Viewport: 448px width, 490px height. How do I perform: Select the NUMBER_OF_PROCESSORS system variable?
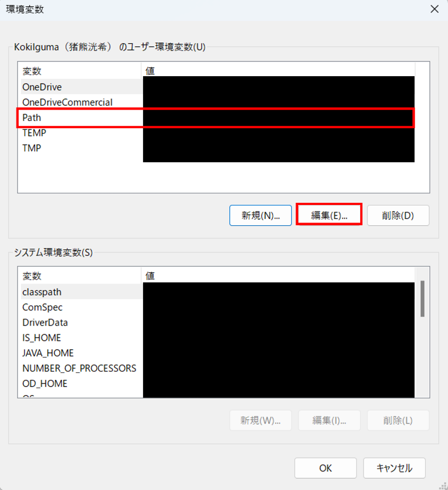(218, 368)
